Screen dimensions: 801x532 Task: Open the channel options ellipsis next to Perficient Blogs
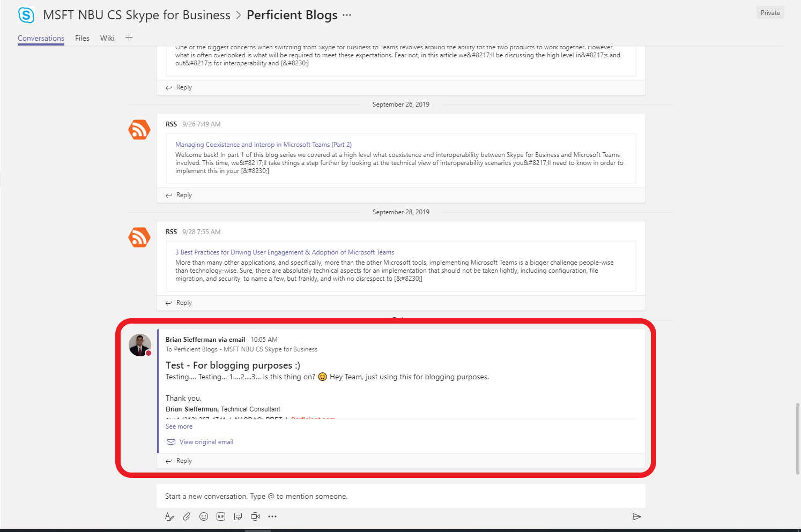347,15
